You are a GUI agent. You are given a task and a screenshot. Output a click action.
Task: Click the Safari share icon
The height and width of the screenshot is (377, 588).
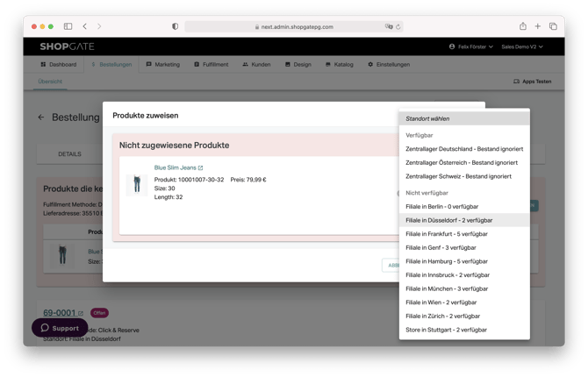pyautogui.click(x=523, y=26)
